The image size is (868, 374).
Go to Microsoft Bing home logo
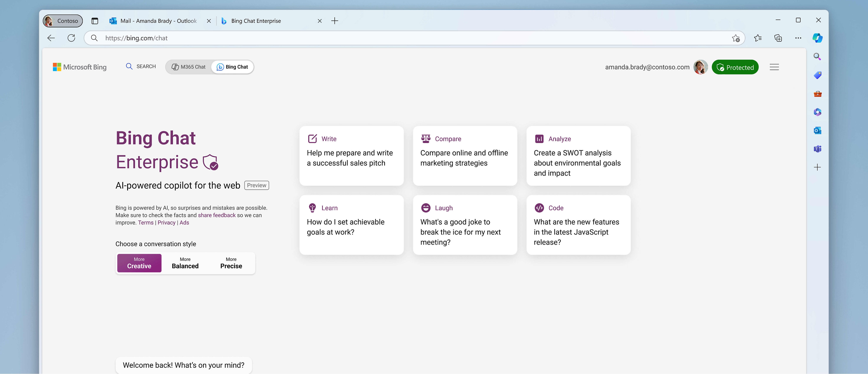[79, 67]
